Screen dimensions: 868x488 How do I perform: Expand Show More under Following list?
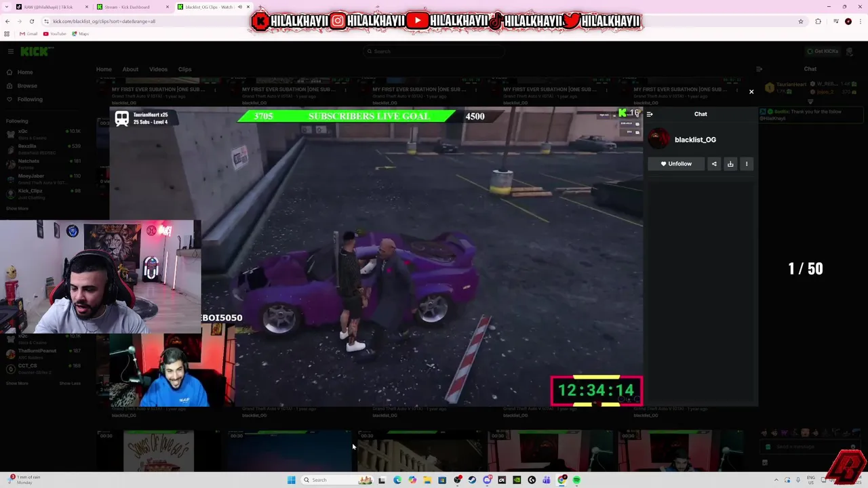tap(17, 209)
